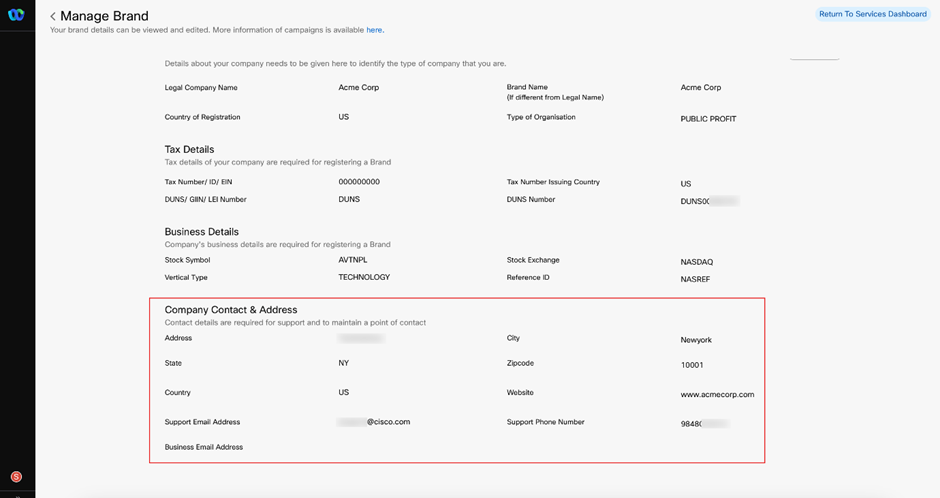Viewport: 940px width, 498px height.
Task: Select the NASREF reference ID value
Action: point(695,279)
